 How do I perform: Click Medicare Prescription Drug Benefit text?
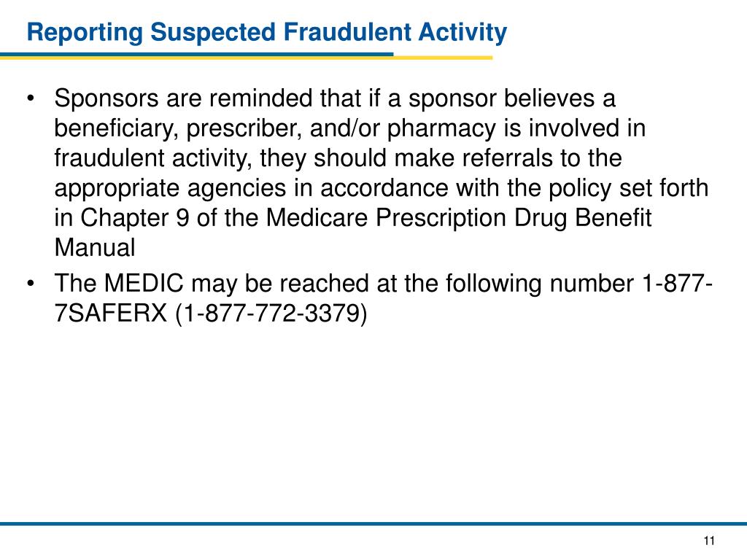pos(458,218)
